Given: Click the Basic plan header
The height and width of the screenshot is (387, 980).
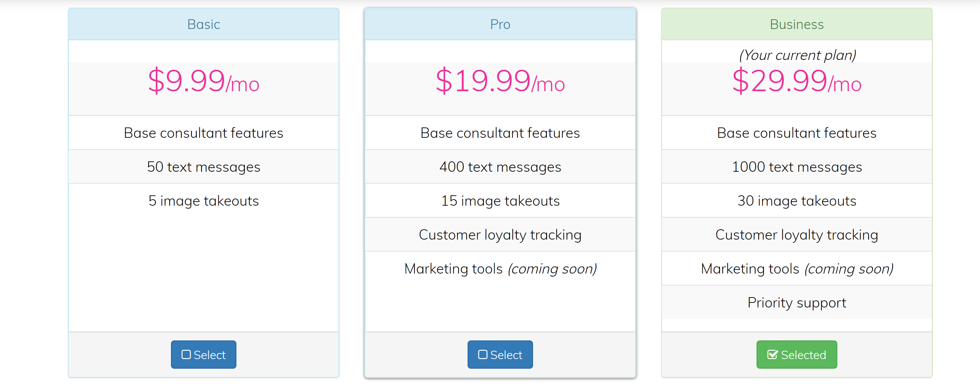Looking at the screenshot, I should (x=203, y=24).
